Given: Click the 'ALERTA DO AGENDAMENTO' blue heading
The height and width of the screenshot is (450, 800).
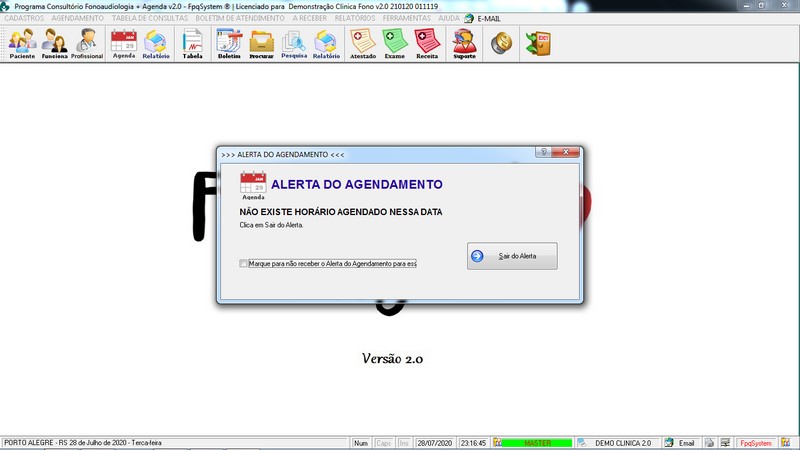Looking at the screenshot, I should [x=357, y=184].
